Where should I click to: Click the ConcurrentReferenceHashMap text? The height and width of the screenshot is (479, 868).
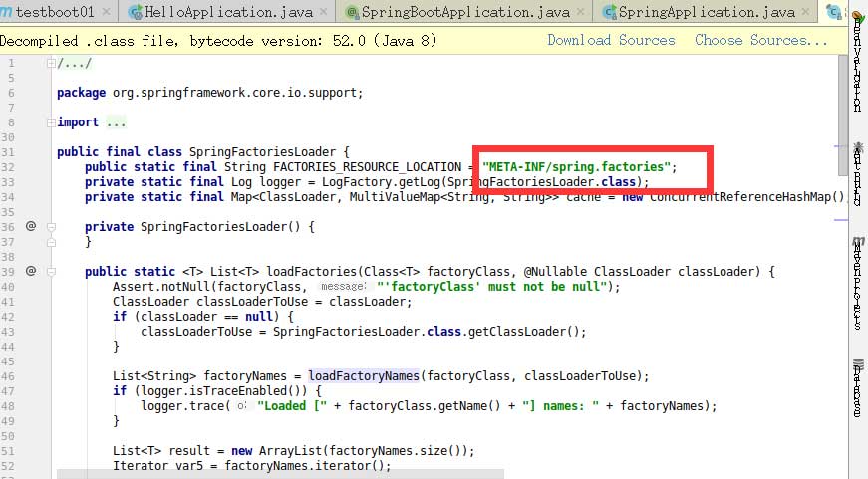pos(740,197)
